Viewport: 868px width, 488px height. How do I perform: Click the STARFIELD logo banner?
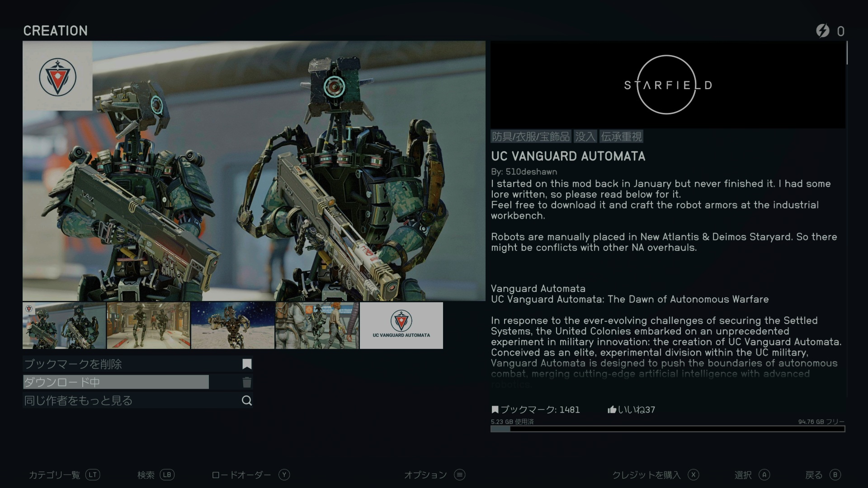668,84
